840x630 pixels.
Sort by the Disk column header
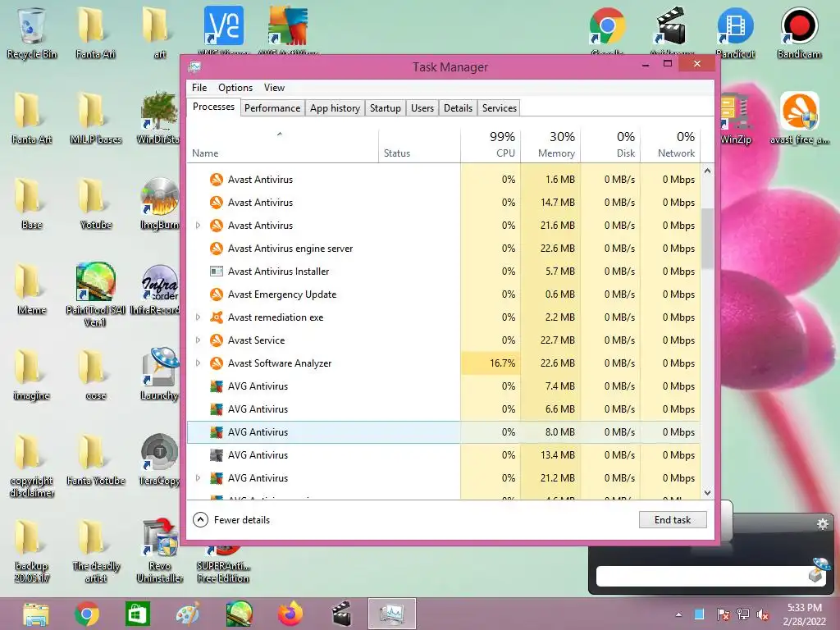610,146
